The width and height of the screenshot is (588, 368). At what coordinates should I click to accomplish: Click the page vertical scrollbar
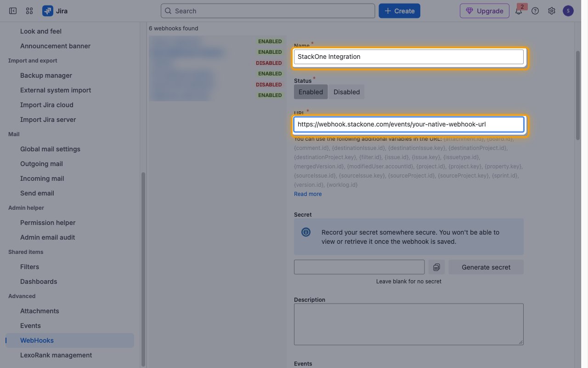578,95
